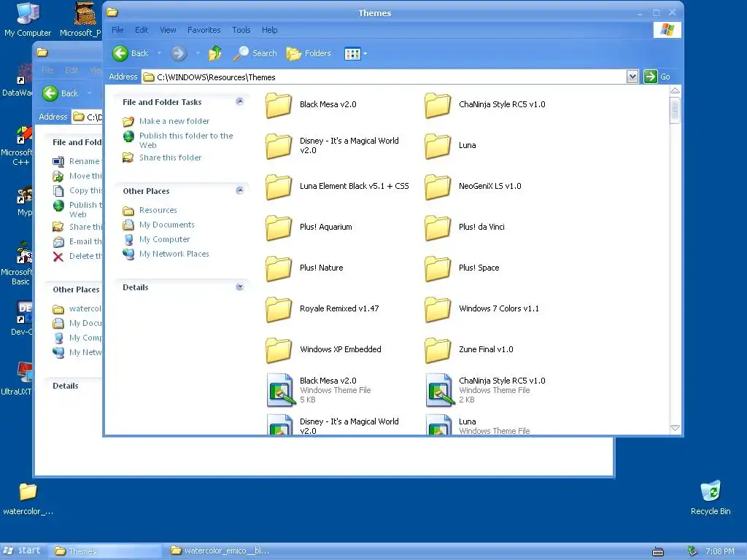747x560 pixels.
Task: Open the Tools menu
Action: pyautogui.click(x=241, y=30)
